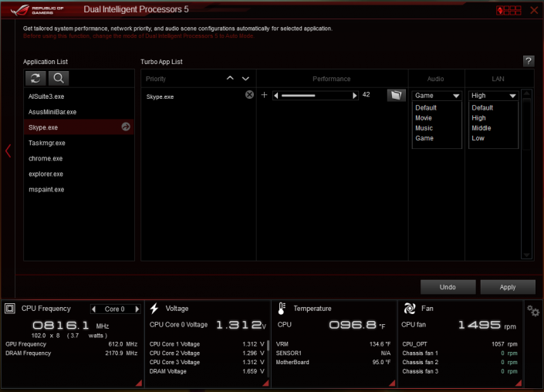Viewport: 544px width, 392px height.
Task: Select AISuite3.exe in Application List
Action: click(79, 96)
